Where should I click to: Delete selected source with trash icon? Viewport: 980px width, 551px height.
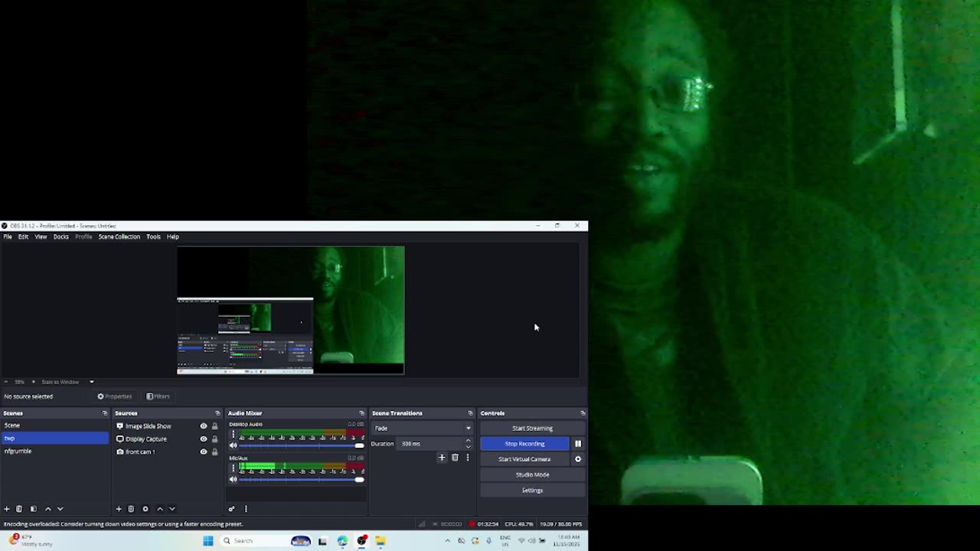pyautogui.click(x=131, y=509)
